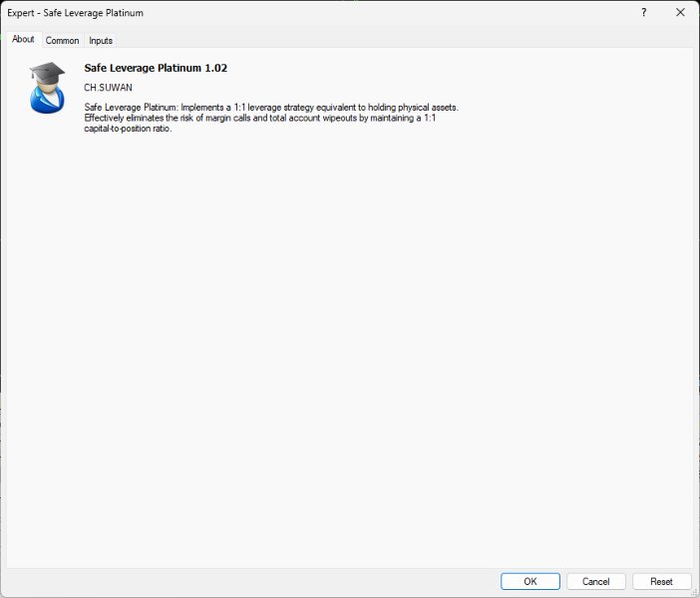
Task: Click the question mark help icon
Action: click(x=644, y=13)
